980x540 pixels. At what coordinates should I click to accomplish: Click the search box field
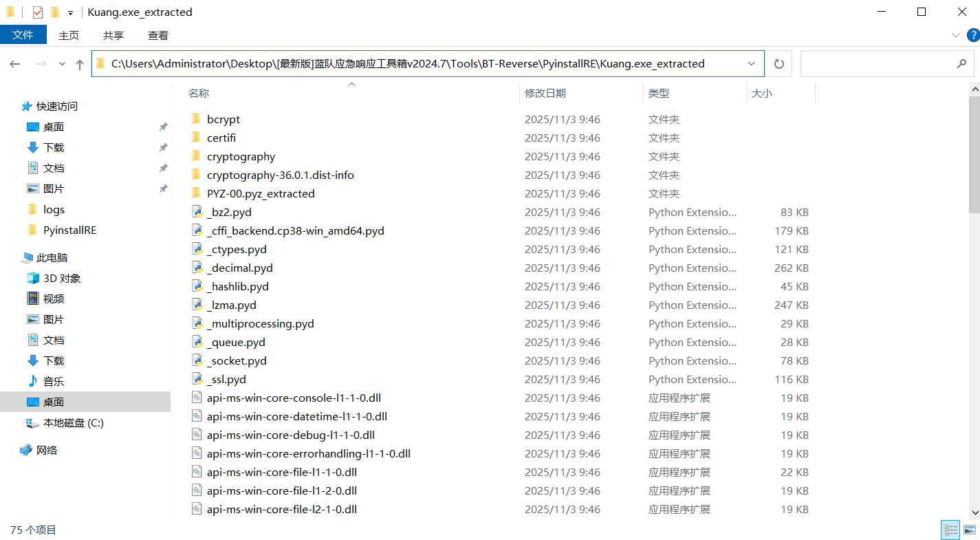(887, 63)
